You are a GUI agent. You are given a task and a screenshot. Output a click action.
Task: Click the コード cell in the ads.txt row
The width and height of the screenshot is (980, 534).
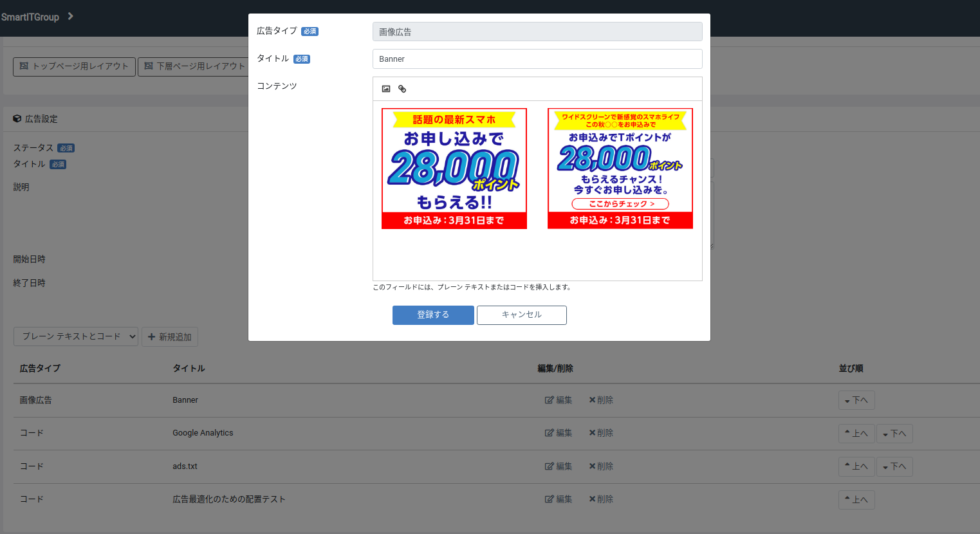click(x=32, y=466)
